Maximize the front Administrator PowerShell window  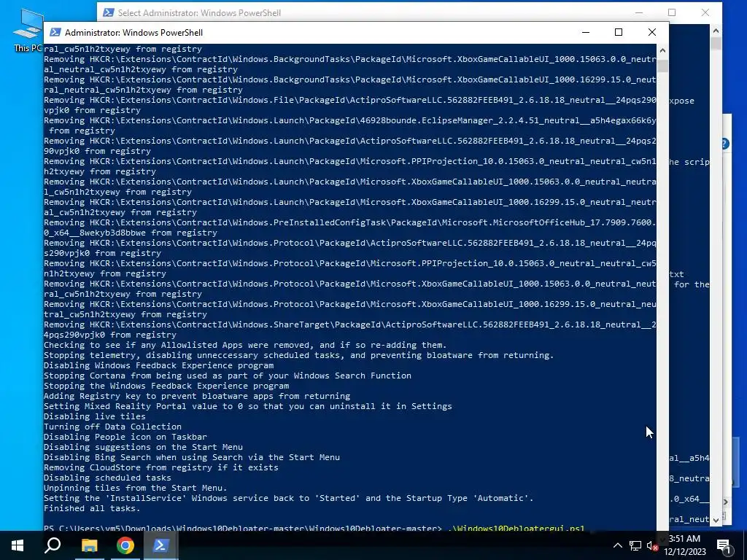[619, 32]
